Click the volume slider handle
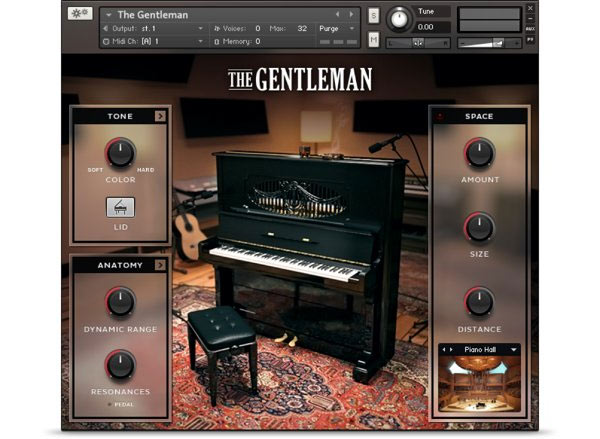Viewport: 600px width, 439px height. click(x=498, y=43)
